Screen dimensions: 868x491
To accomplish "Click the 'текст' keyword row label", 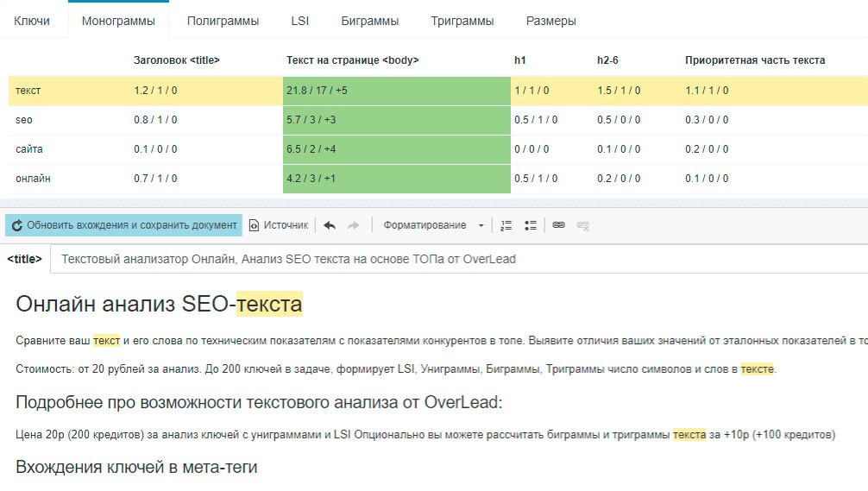I will coord(28,91).
